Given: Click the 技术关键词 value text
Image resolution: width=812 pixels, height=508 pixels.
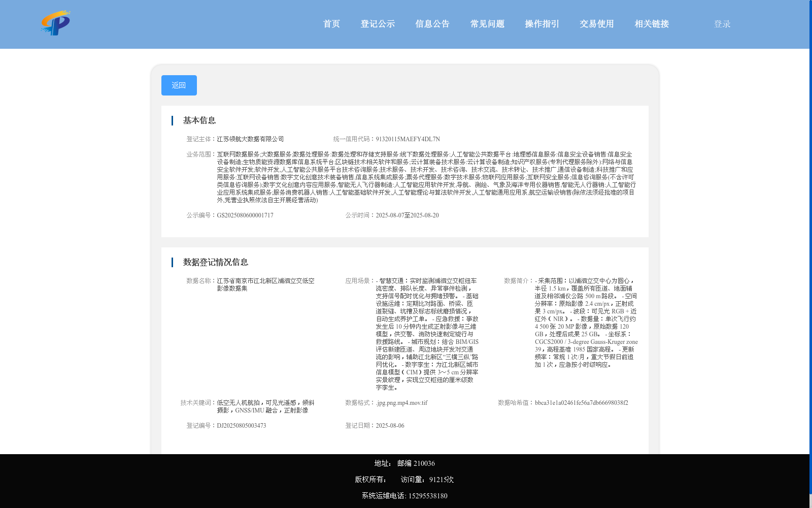Looking at the screenshot, I should [x=266, y=406].
